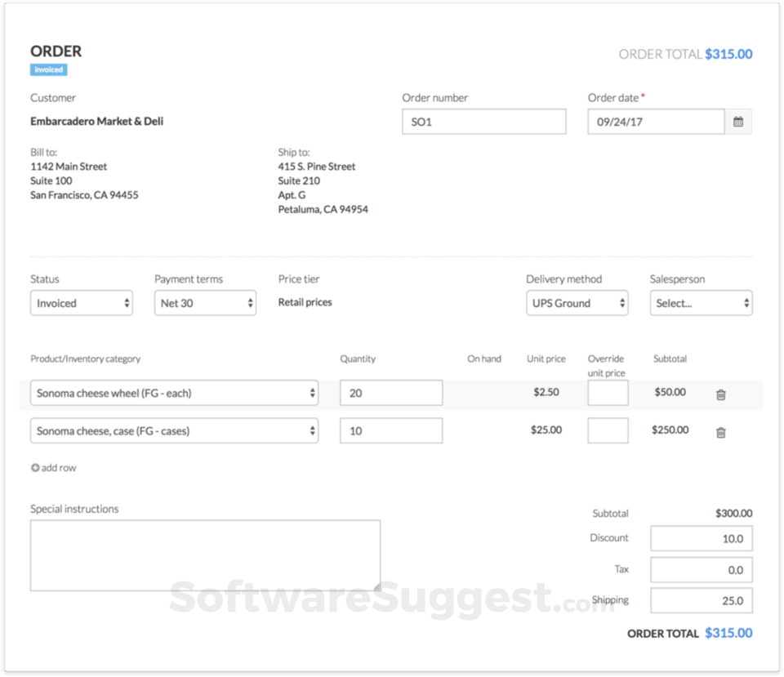Viewport: 784px width, 677px height.
Task: Click the add row plus icon
Action: click(35, 468)
